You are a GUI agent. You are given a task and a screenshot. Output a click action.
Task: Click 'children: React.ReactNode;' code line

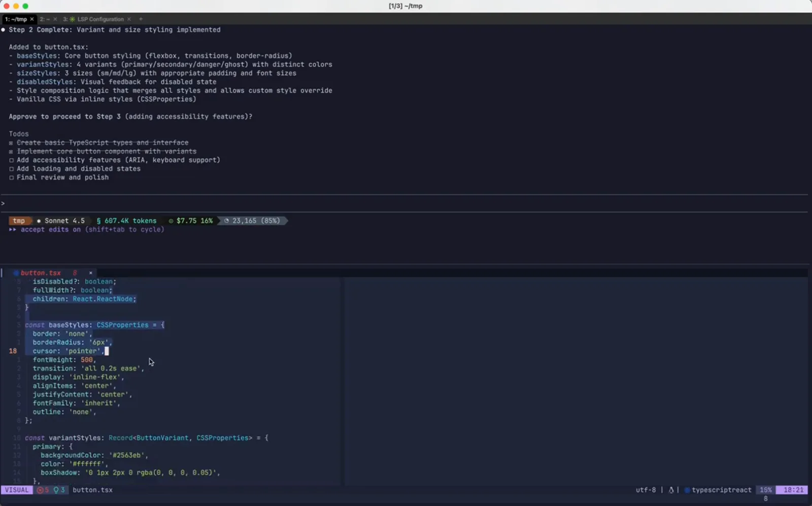(85, 299)
